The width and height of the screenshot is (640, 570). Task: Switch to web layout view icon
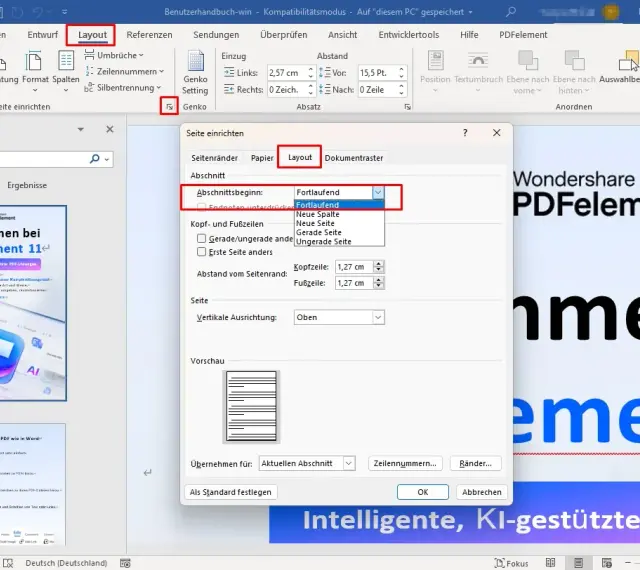(607, 563)
